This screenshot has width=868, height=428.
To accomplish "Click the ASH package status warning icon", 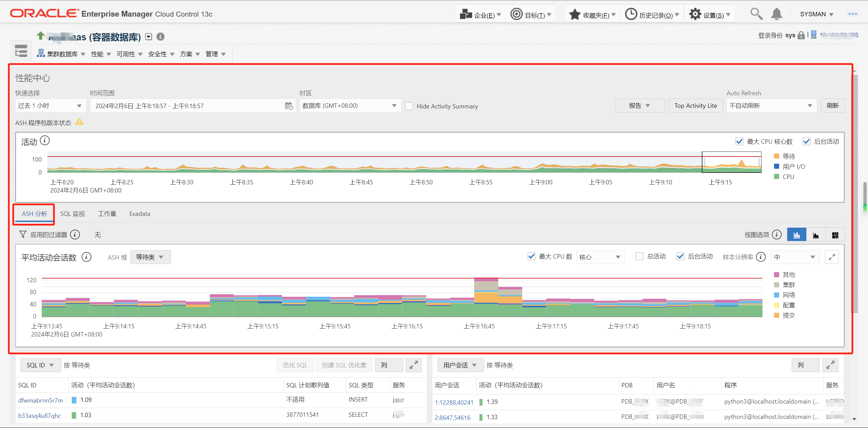I will (79, 122).
